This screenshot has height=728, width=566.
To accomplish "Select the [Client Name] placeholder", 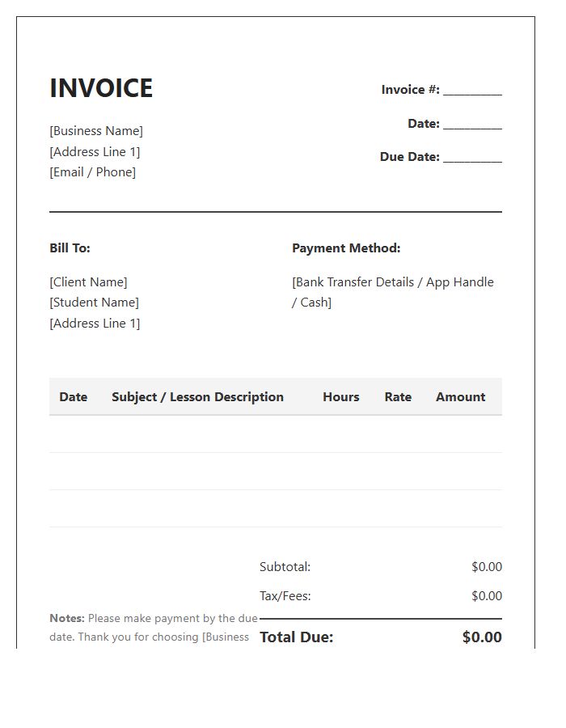I will [x=88, y=282].
